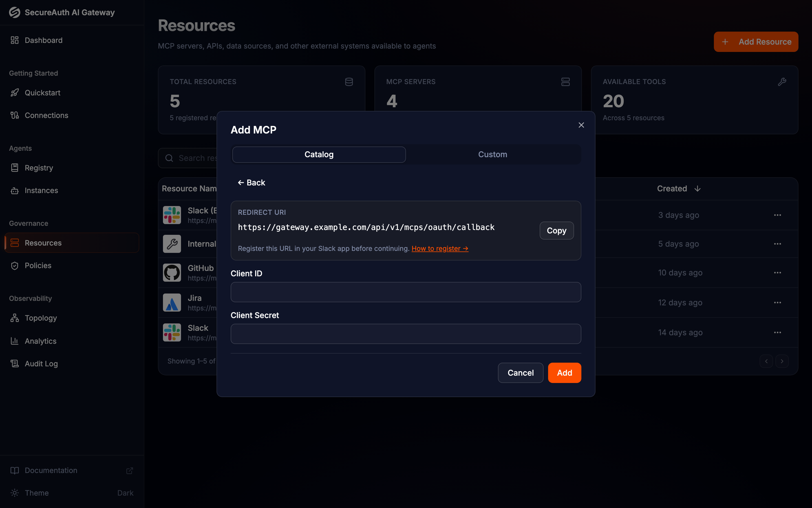
Task: Copy the redirect URI
Action: click(556, 231)
